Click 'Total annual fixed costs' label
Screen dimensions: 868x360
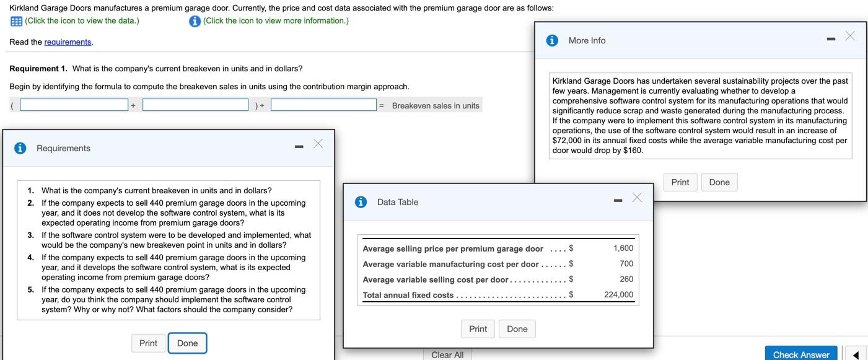(x=408, y=296)
